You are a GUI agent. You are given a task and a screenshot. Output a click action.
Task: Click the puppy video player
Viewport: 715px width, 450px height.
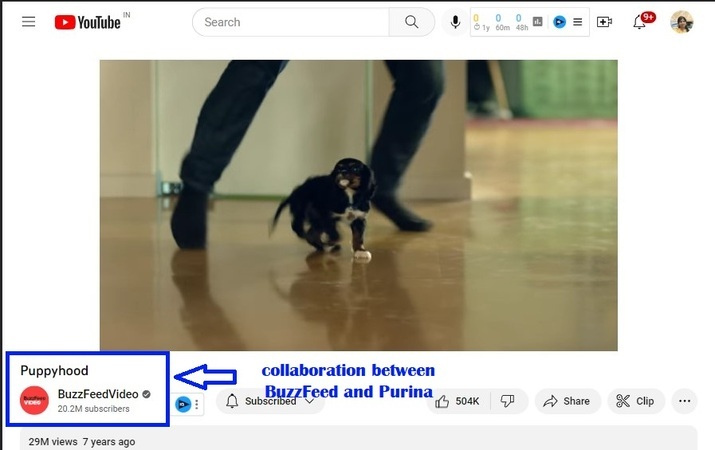click(x=358, y=205)
